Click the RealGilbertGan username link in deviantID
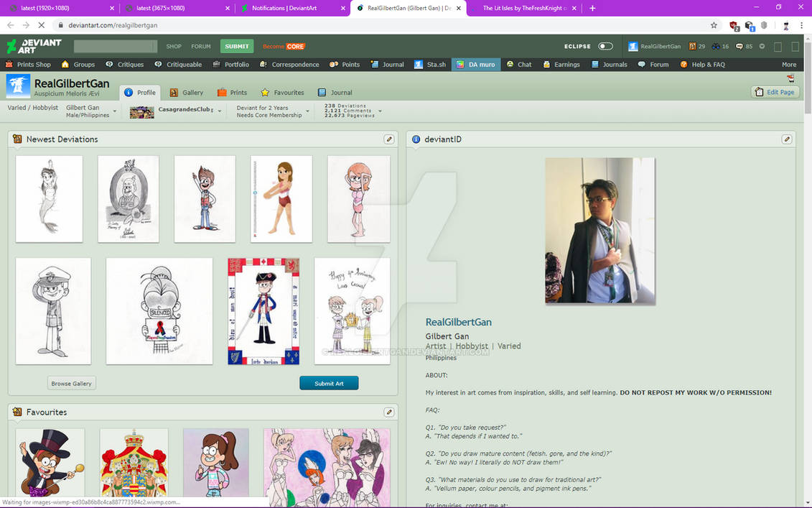This screenshot has width=812, height=508. click(x=458, y=322)
